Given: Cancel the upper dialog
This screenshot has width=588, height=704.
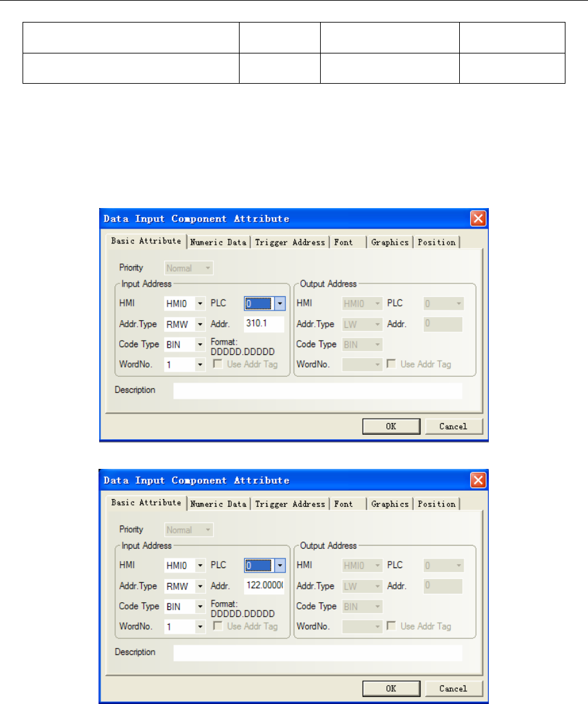Looking at the screenshot, I should 453,426.
